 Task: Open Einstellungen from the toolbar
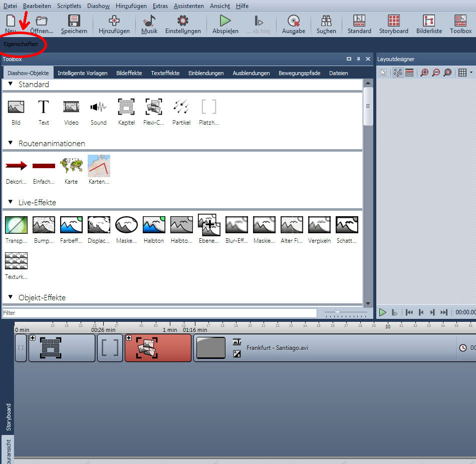tap(183, 24)
